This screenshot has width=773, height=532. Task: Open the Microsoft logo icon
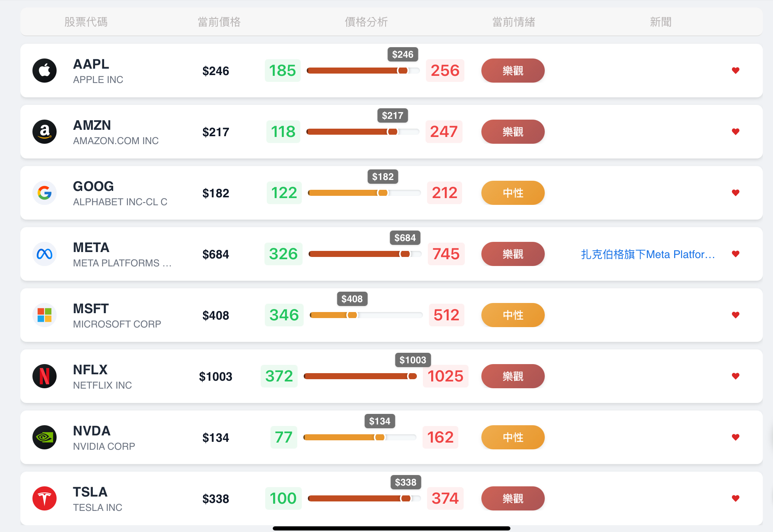coord(45,315)
